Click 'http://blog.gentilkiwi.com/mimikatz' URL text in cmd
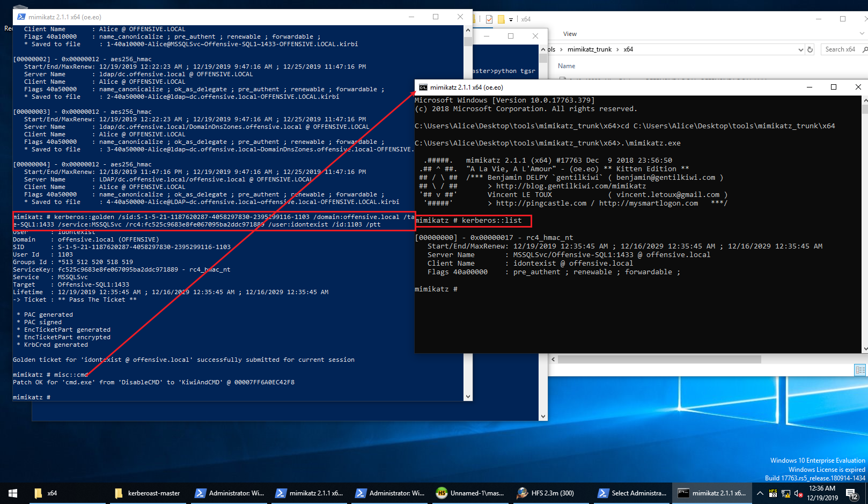Image resolution: width=868 pixels, height=504 pixels. coord(571,186)
